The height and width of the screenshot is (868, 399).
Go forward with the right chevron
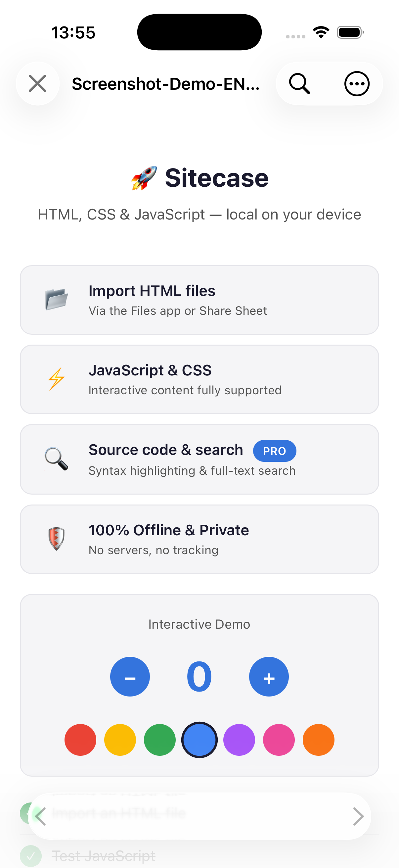358,816
